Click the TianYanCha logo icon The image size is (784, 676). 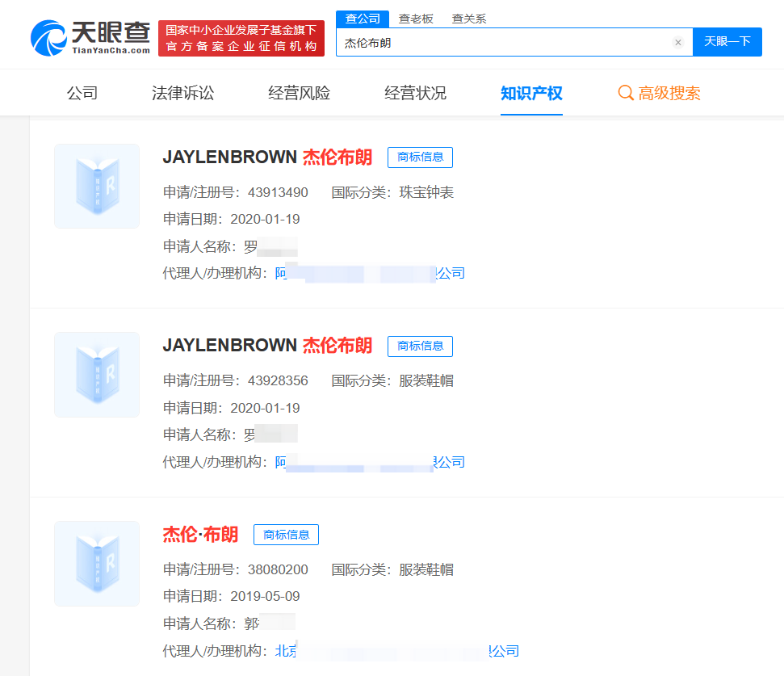click(x=49, y=37)
